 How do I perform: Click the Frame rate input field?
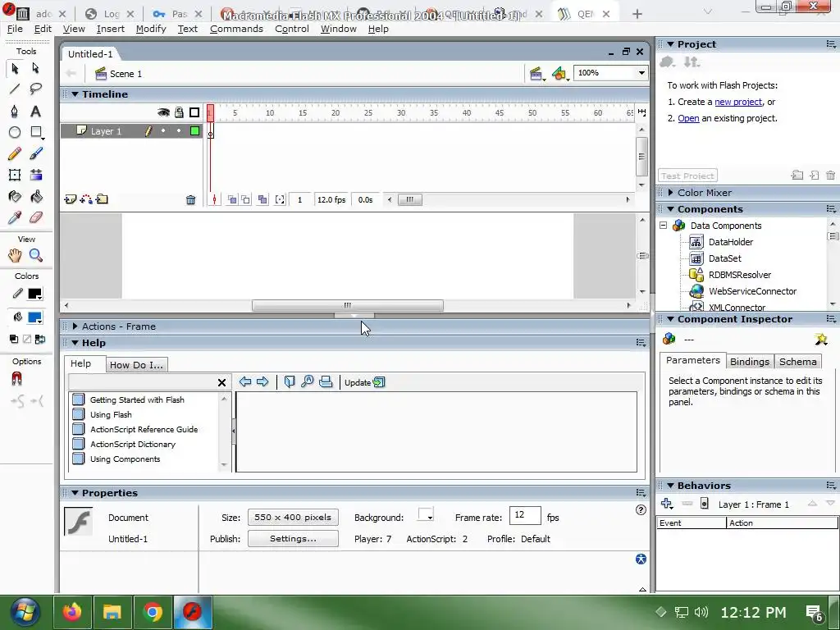pyautogui.click(x=524, y=515)
